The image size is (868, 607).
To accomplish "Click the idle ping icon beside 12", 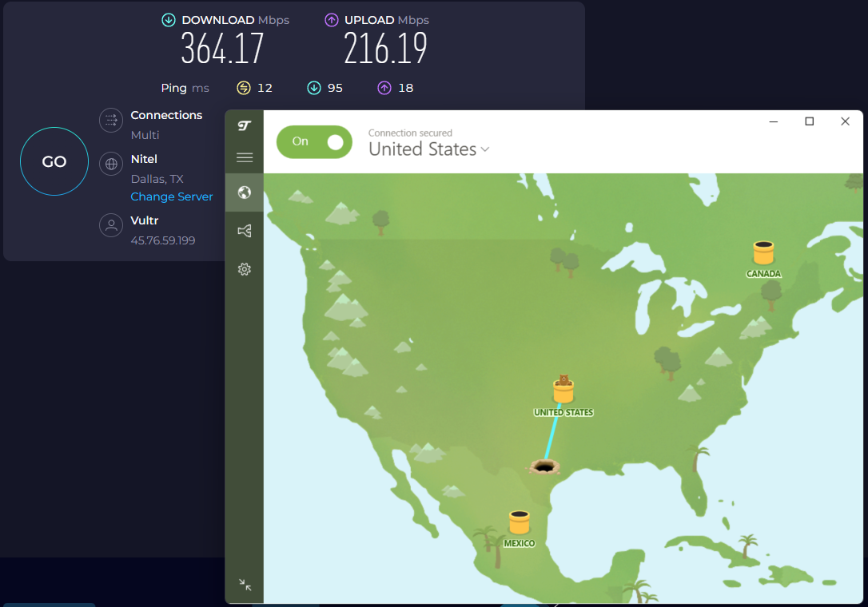I will [244, 88].
